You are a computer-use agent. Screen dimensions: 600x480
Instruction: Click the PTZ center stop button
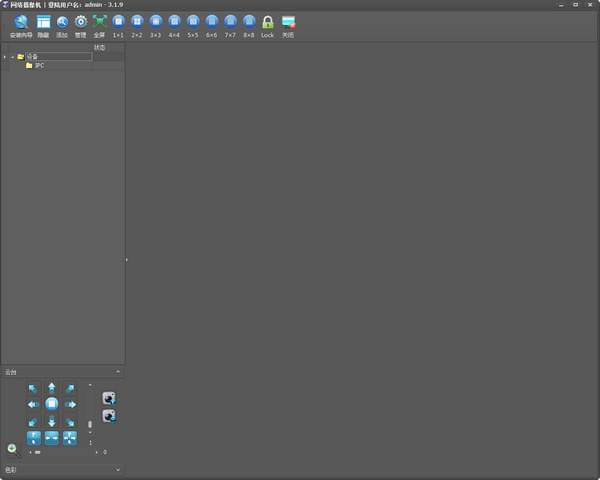coord(51,404)
